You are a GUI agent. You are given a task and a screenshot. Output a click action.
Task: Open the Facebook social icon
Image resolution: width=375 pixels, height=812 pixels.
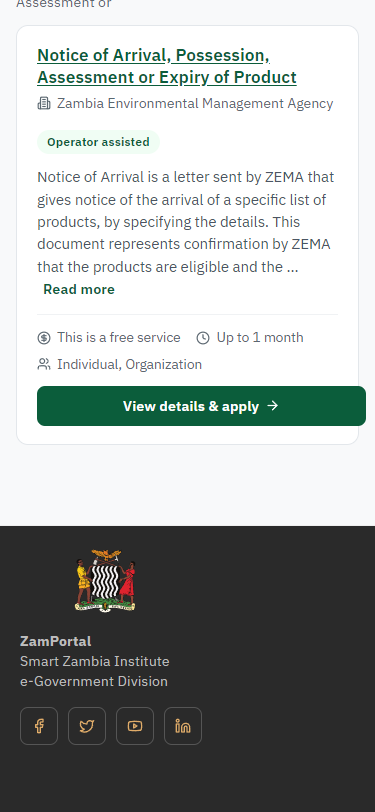39,726
